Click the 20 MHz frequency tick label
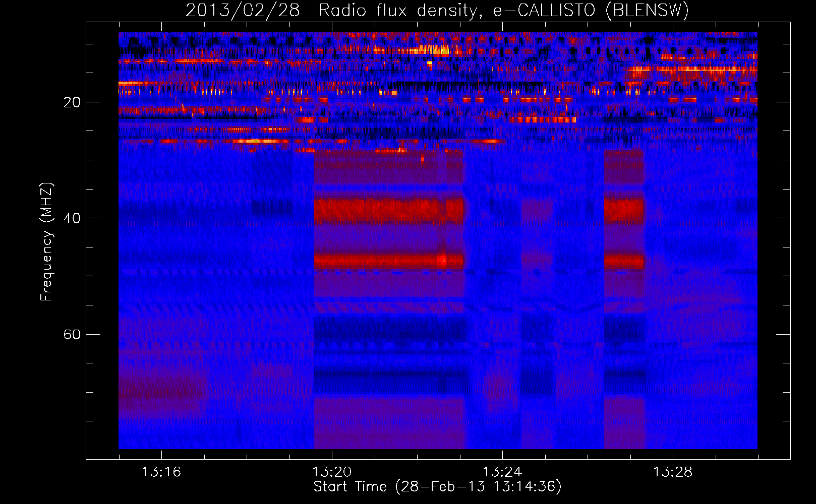 [72, 102]
